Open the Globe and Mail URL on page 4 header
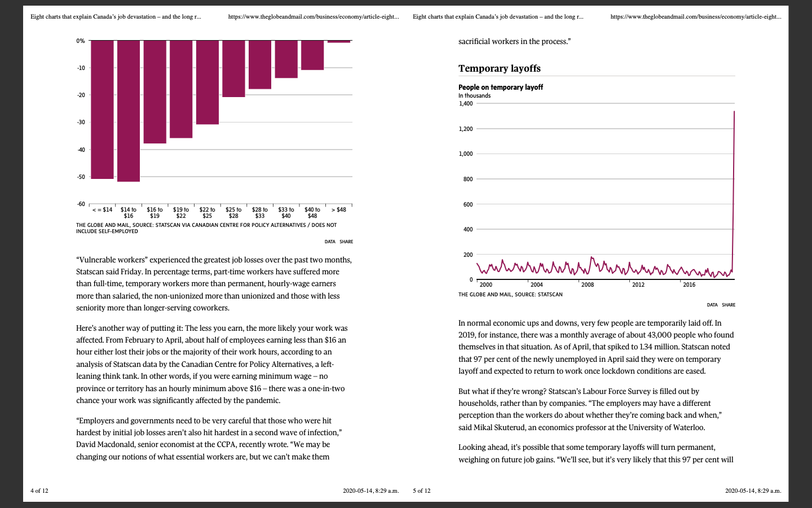 (314, 17)
